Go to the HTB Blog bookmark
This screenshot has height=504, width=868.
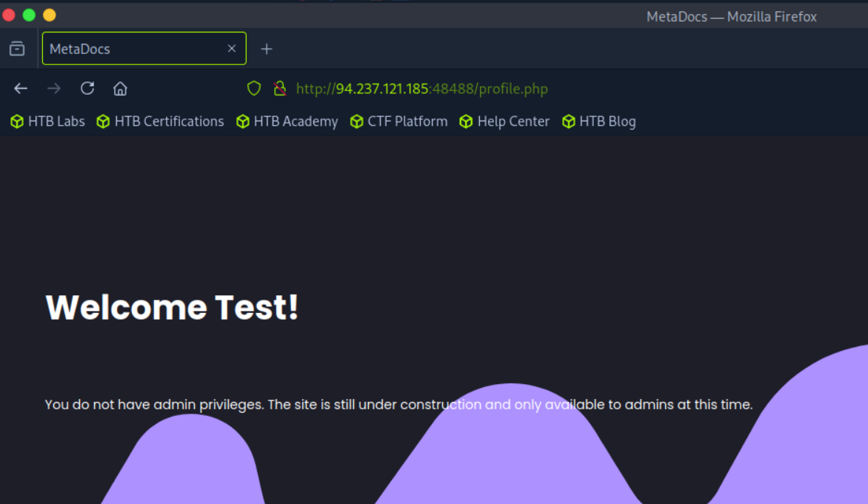click(599, 121)
